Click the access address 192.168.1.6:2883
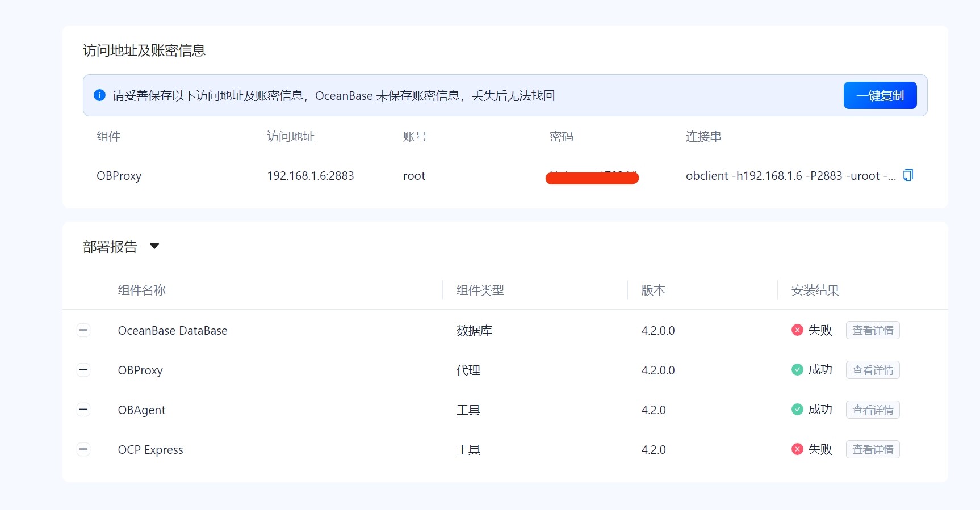Viewport: 980px width, 510px height. [x=311, y=176]
